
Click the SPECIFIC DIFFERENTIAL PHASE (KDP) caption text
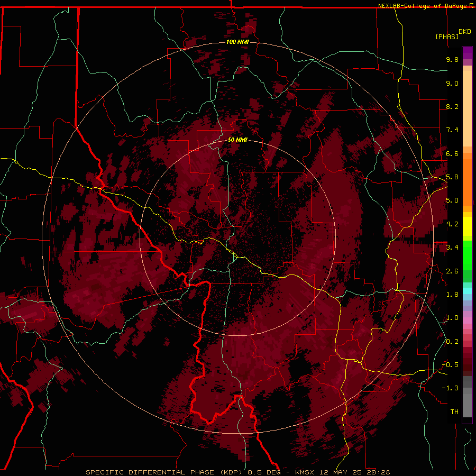[165, 472]
